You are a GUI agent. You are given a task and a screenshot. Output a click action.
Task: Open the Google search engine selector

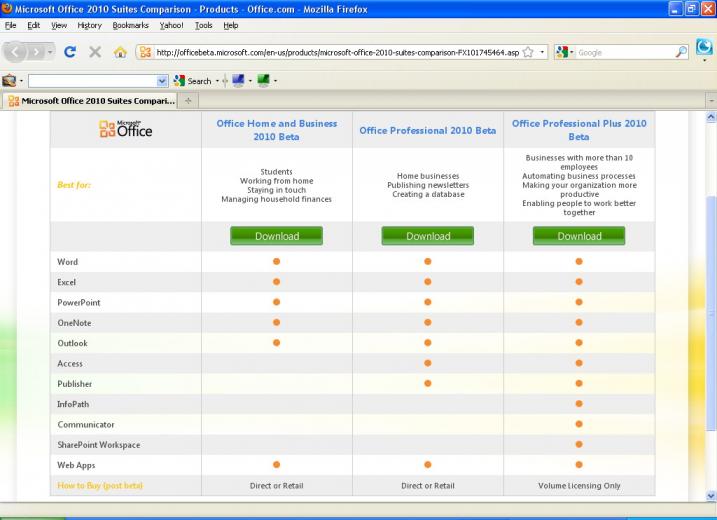[x=565, y=52]
